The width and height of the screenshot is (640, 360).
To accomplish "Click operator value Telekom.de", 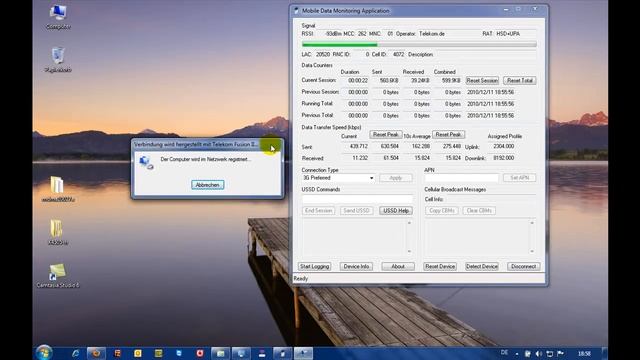I will tap(432, 34).
